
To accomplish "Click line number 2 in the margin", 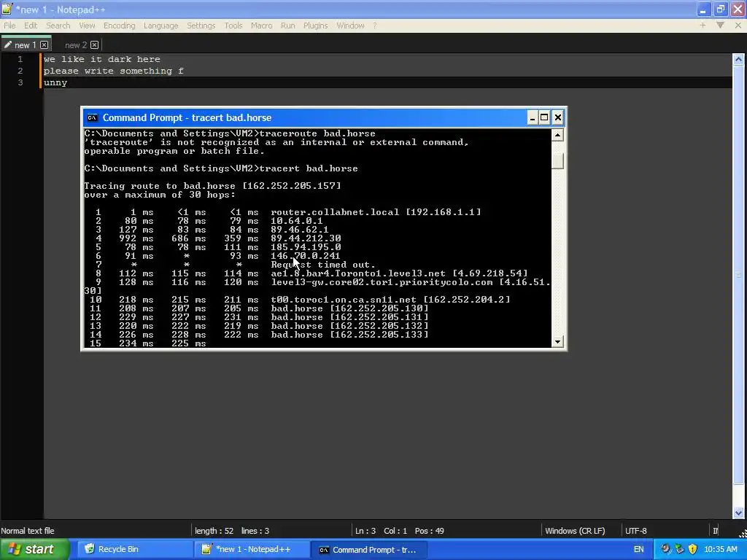I will 20,71.
